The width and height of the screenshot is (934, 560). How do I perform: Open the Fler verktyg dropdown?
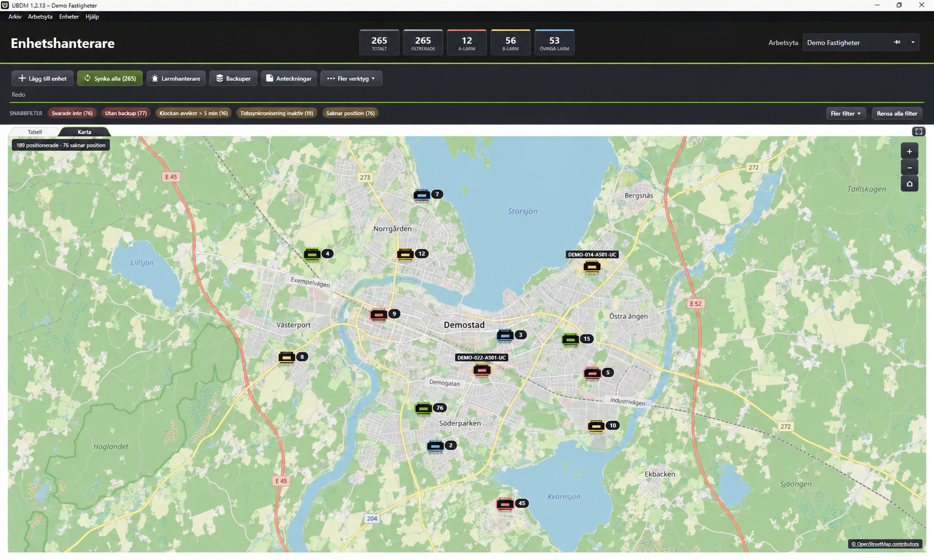(351, 78)
